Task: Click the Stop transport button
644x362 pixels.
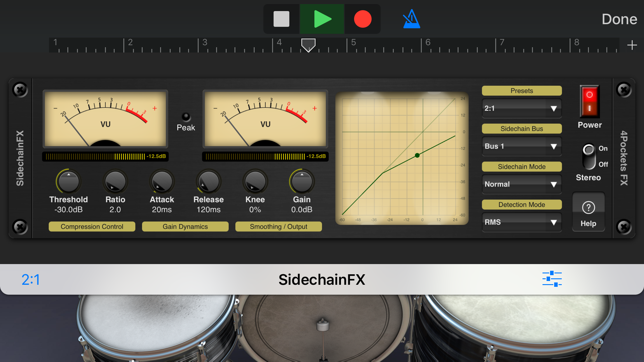Action: tap(281, 19)
